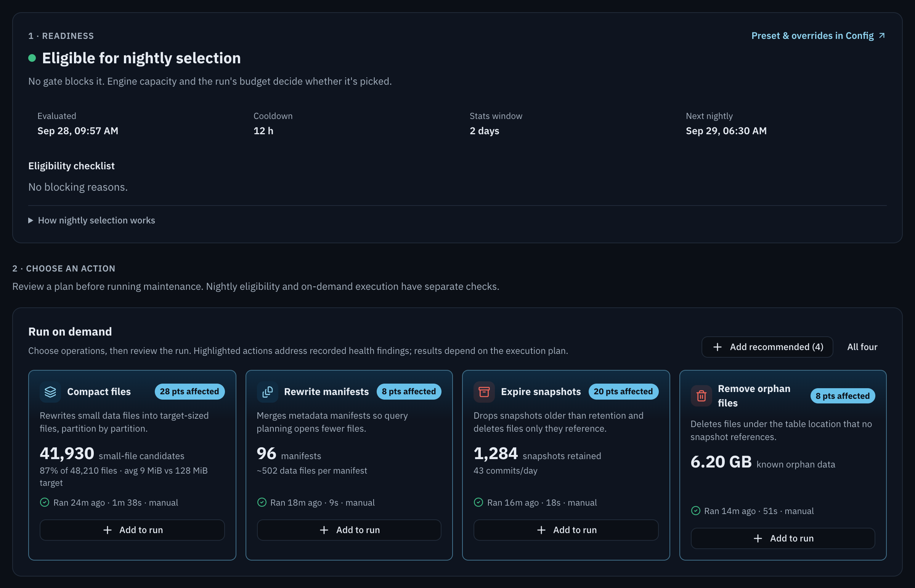Click the Rewrite manifests card title
Screen dimensions: 915x588
326,392
